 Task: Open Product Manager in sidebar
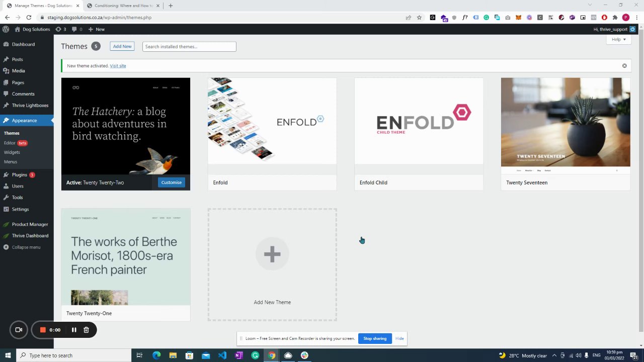point(30,224)
